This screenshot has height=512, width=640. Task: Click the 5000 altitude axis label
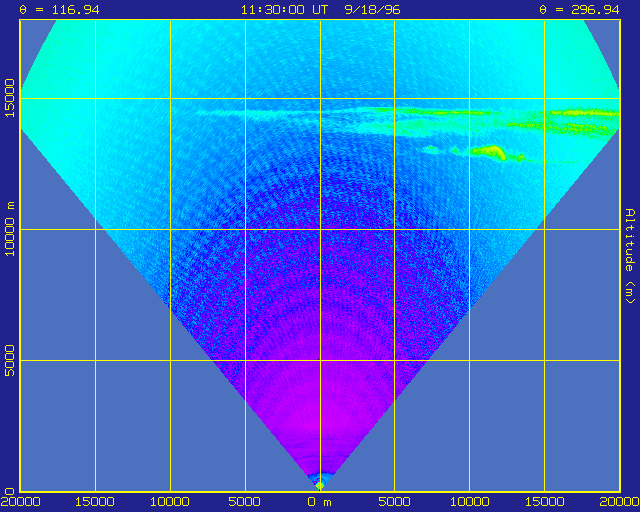[x=9, y=361]
